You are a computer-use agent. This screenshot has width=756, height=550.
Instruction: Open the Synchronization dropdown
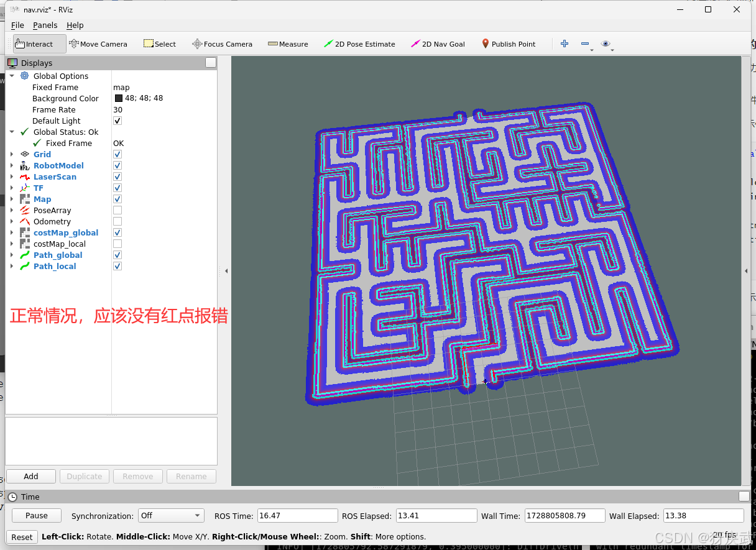click(x=171, y=515)
